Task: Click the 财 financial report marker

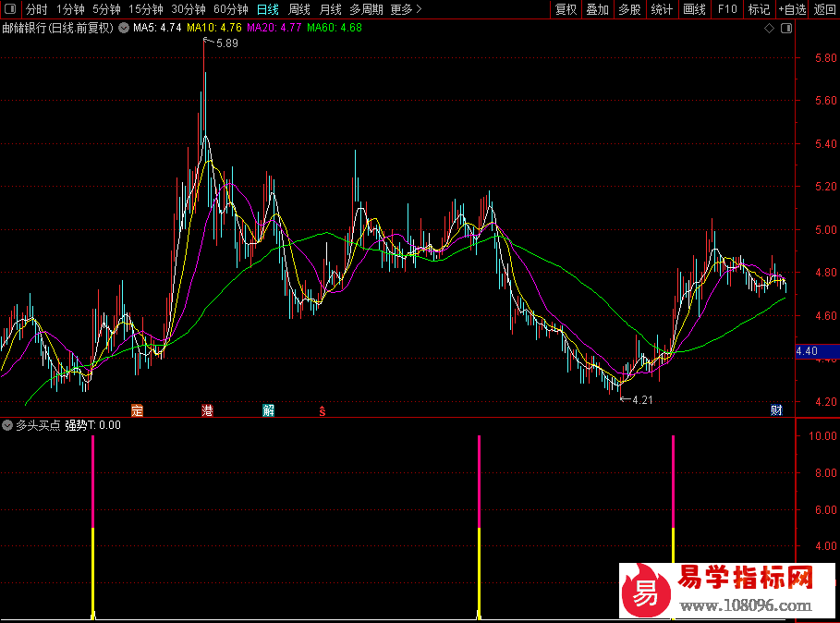Action: point(776,410)
